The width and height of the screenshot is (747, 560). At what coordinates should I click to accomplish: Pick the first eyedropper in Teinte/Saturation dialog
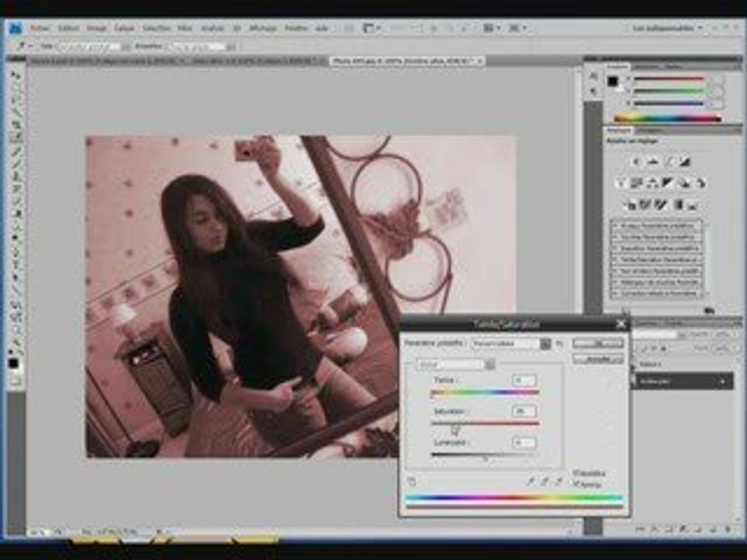530,481
